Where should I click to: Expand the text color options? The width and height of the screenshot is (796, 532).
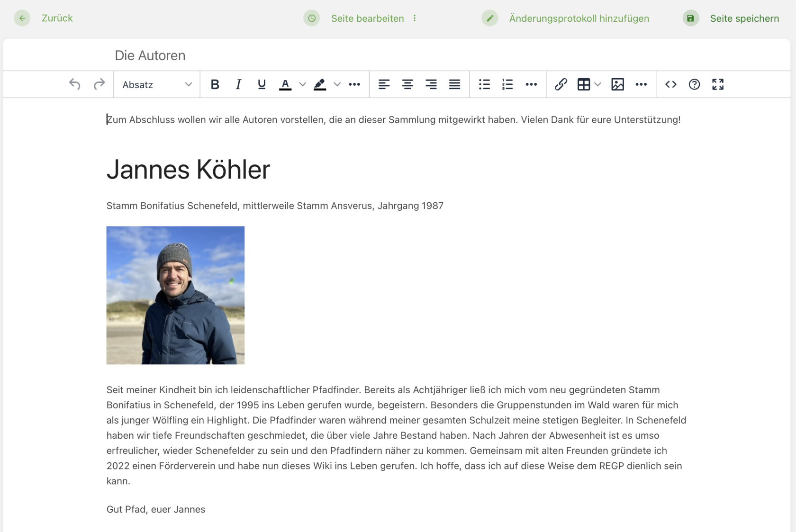302,84
